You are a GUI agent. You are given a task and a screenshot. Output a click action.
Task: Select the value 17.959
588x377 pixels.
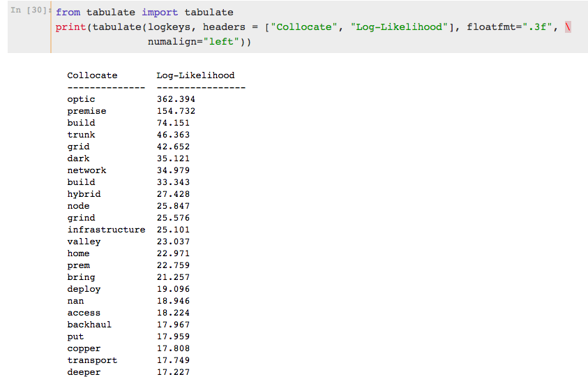point(173,337)
